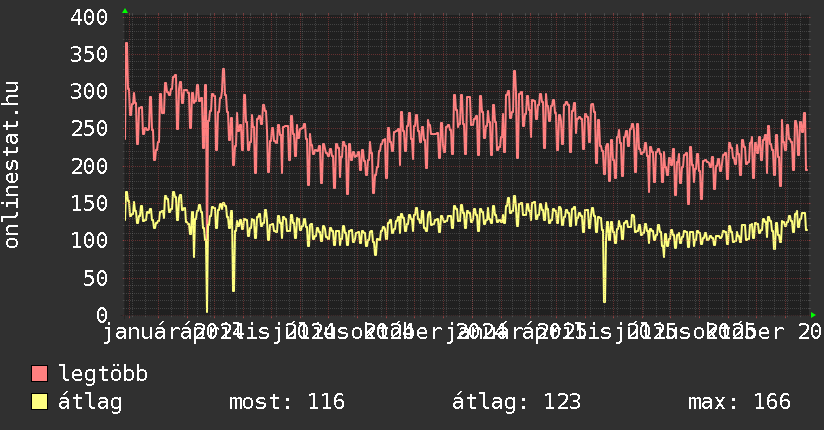Click the "átlag: 123" average statistic
824x430 pixels.
(x=516, y=402)
